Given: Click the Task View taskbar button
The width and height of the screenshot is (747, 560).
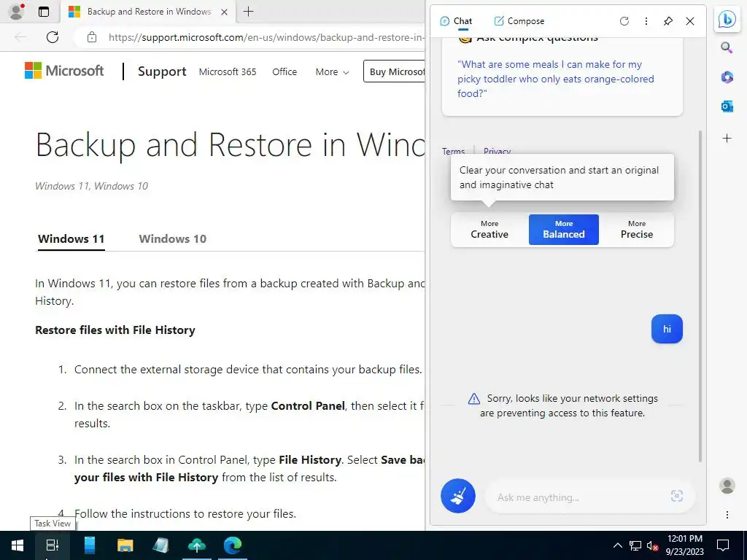Looking at the screenshot, I should [53, 545].
